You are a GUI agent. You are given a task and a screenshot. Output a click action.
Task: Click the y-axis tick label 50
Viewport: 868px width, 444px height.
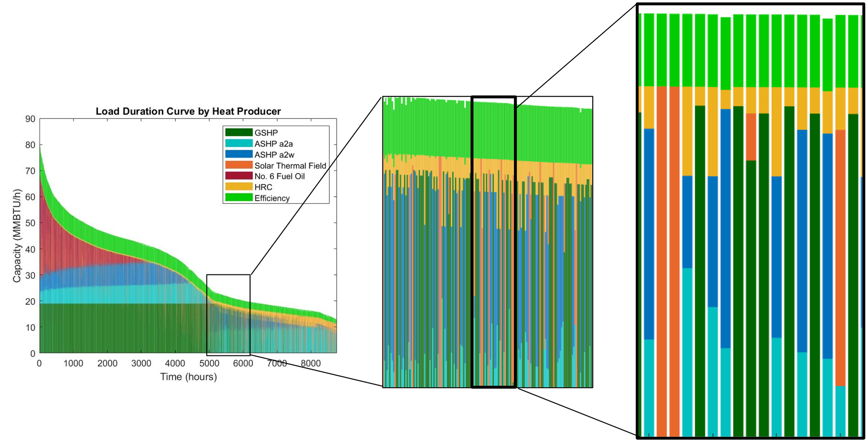click(x=30, y=223)
